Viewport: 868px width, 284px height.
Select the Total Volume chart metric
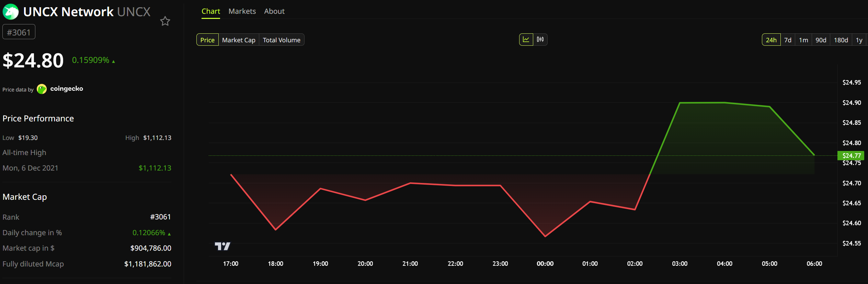282,40
